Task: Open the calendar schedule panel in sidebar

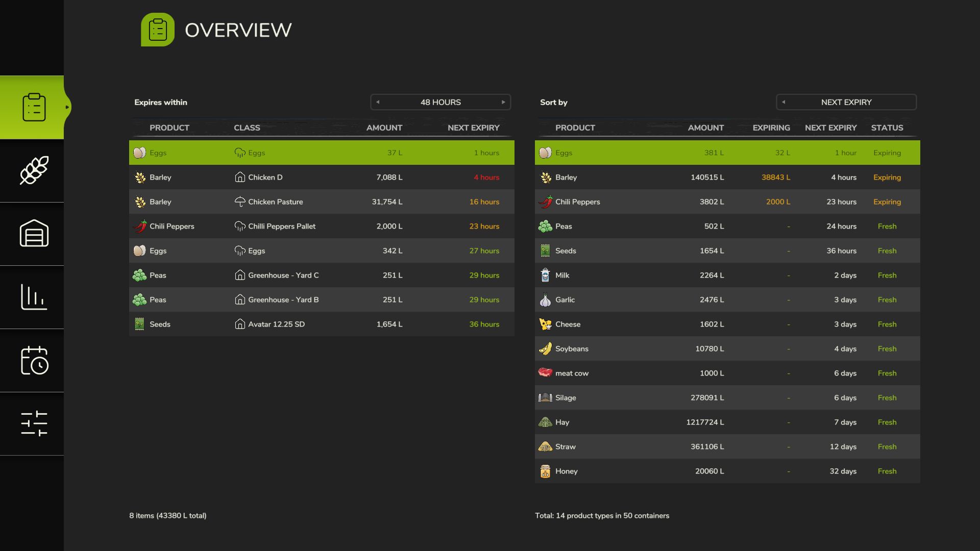Action: tap(34, 361)
